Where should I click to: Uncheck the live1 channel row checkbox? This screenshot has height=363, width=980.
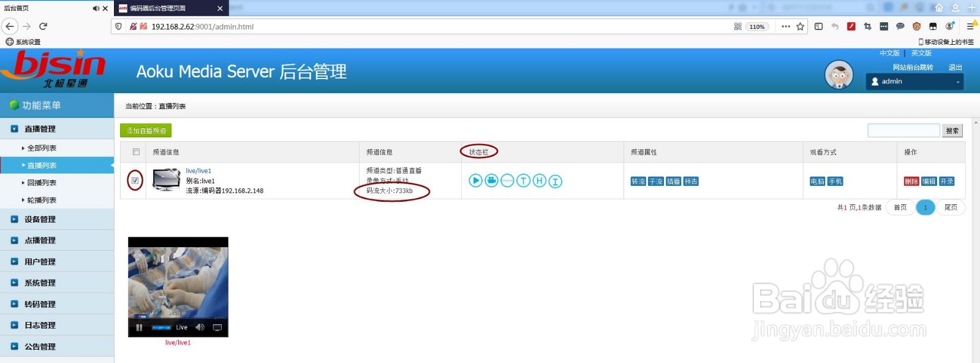[135, 180]
